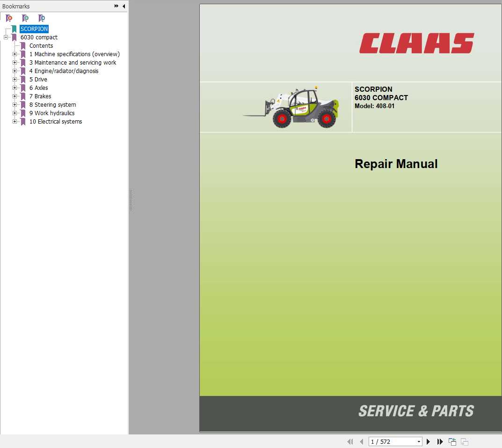Click the Model: 408-01 text
Viewport: 502px width, 448px height.
pyautogui.click(x=375, y=106)
